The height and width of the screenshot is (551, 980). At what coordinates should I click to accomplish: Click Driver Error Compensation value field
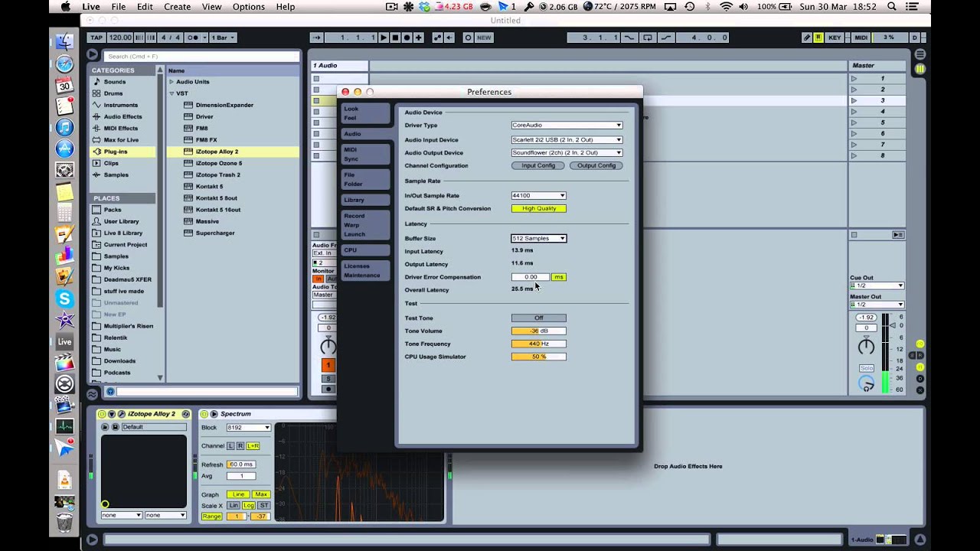[531, 277]
